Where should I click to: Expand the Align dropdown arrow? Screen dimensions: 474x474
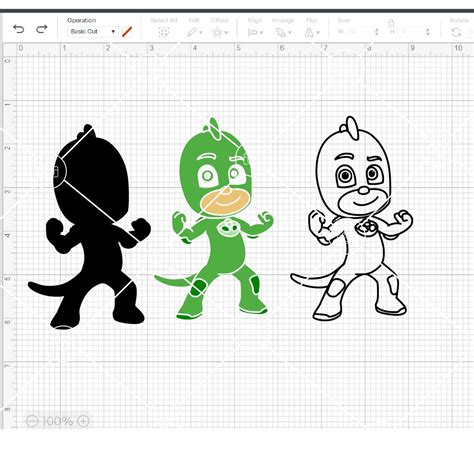(x=261, y=33)
